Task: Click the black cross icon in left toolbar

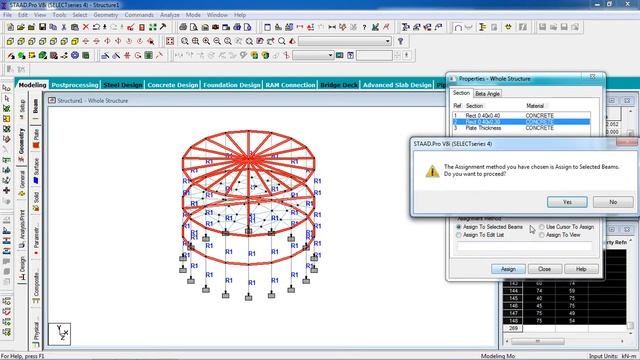Action: tap(7, 190)
